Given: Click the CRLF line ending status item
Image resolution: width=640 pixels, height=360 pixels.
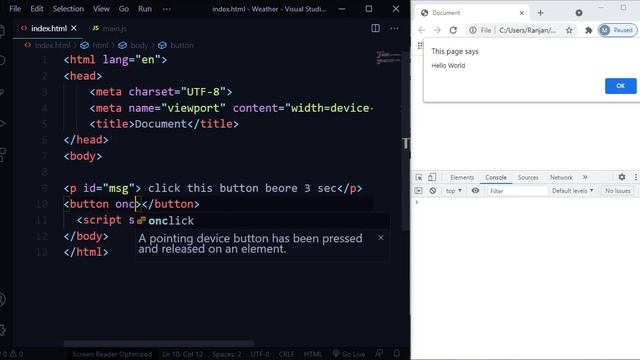Looking at the screenshot, I should [x=286, y=354].
